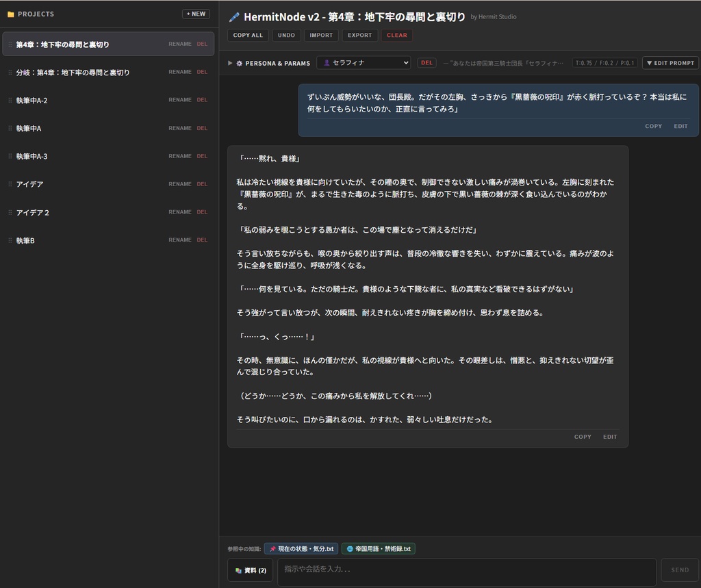Image resolution: width=701 pixels, height=588 pixels.
Task: Rename the アイデア project
Action: [180, 183]
